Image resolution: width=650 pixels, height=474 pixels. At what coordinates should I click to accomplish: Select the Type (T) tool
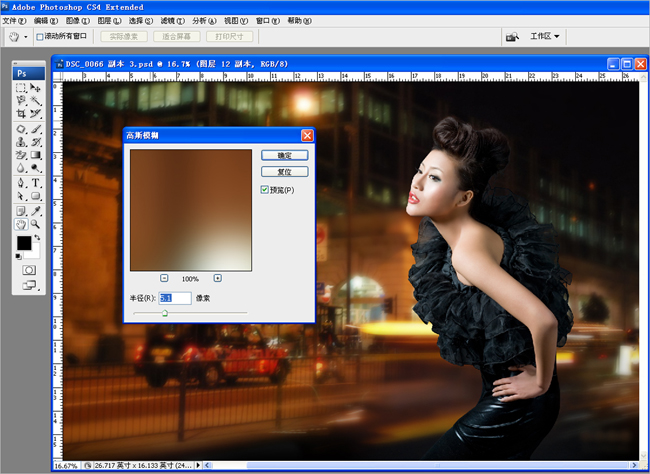[36, 183]
